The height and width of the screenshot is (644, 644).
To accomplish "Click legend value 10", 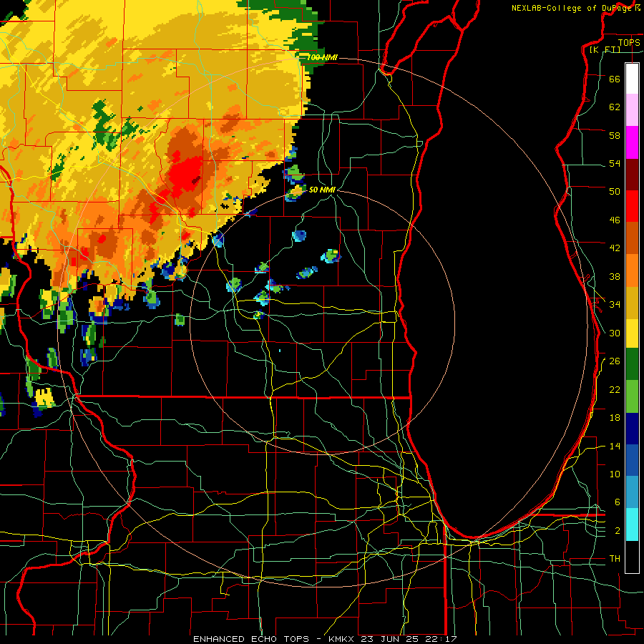I will [615, 474].
